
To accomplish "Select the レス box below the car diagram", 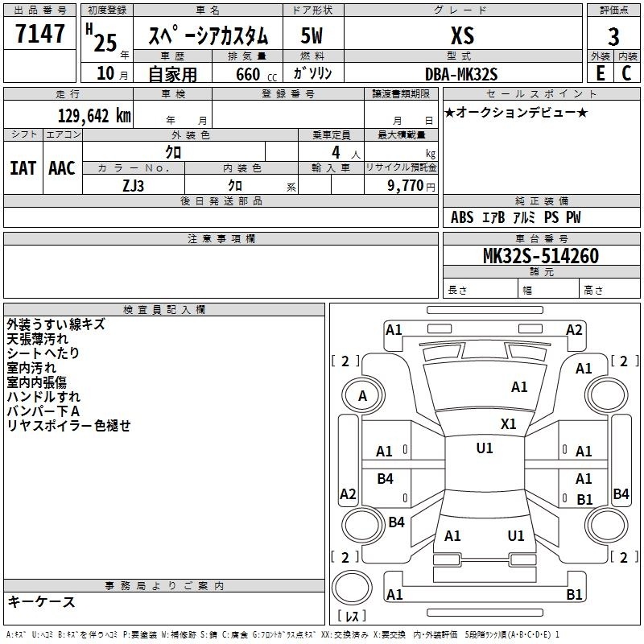I will pos(352,617).
